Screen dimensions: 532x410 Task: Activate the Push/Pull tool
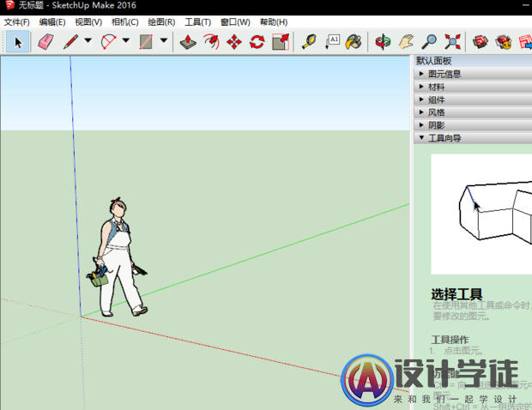pos(188,42)
